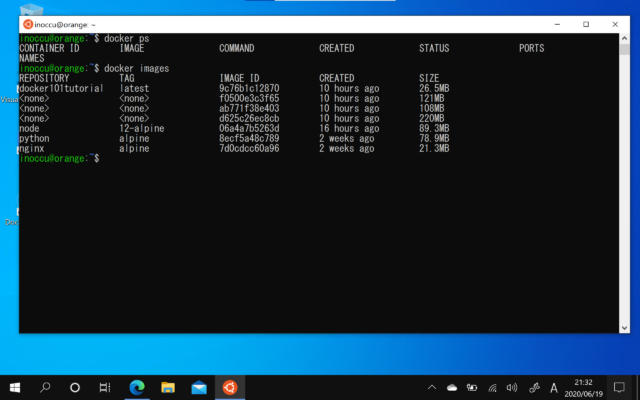Image resolution: width=640 pixels, height=400 pixels.
Task: Maximize the terminal window
Action: (586, 24)
